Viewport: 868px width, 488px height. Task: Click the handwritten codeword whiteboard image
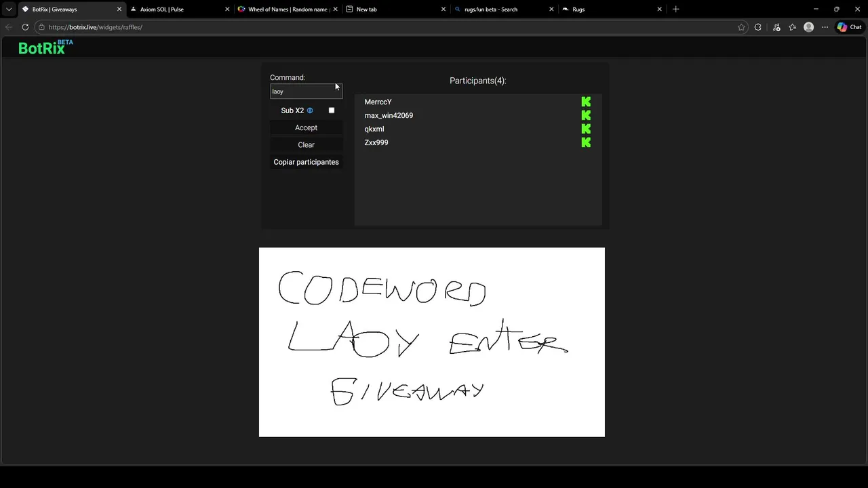pyautogui.click(x=432, y=342)
